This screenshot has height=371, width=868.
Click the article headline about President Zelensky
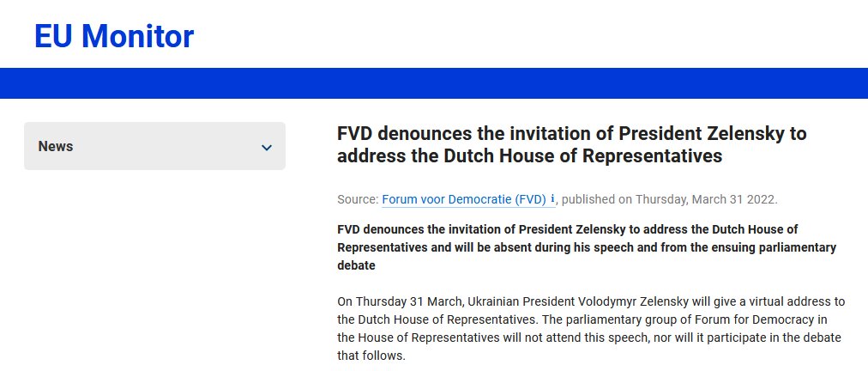tap(572, 144)
